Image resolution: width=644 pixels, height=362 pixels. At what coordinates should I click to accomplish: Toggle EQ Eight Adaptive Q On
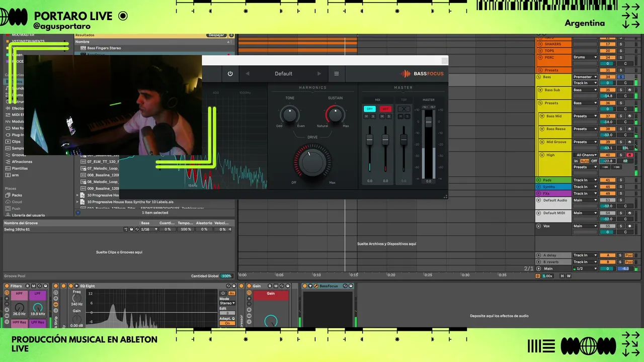(x=227, y=323)
